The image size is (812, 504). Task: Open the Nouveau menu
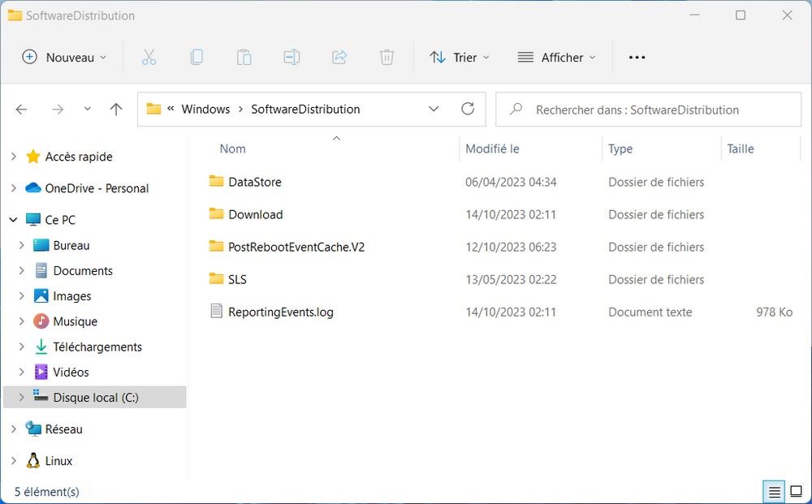tap(64, 58)
